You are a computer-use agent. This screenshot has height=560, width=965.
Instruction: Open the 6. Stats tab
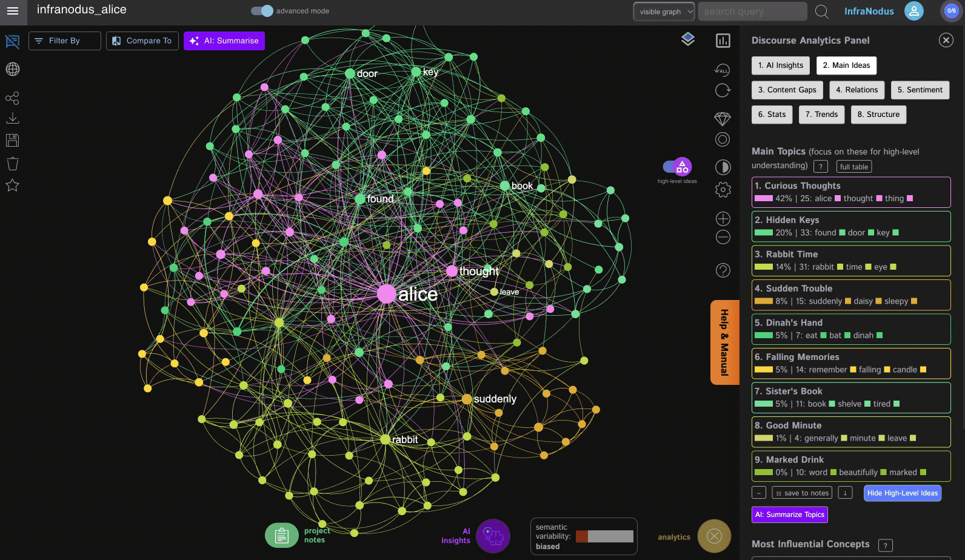point(772,114)
